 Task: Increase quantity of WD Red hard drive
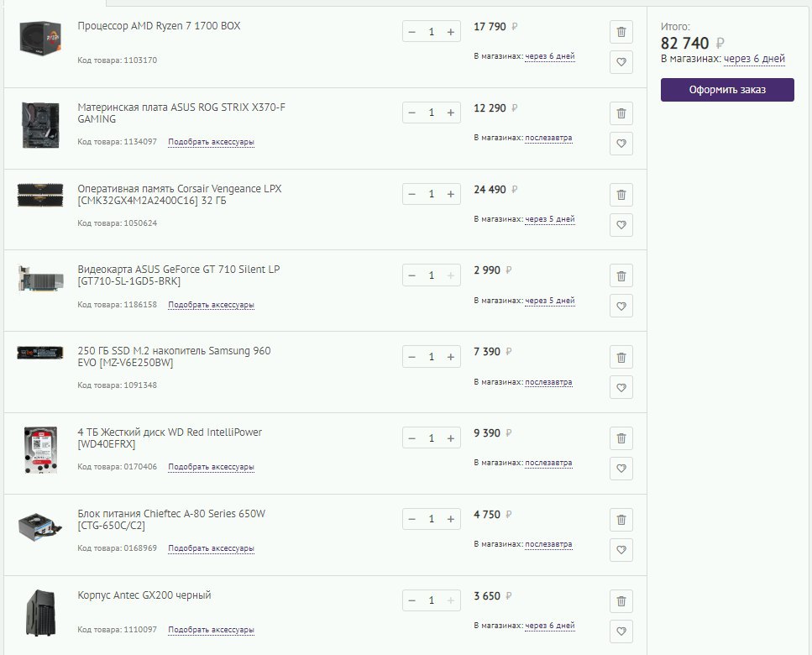coord(451,438)
